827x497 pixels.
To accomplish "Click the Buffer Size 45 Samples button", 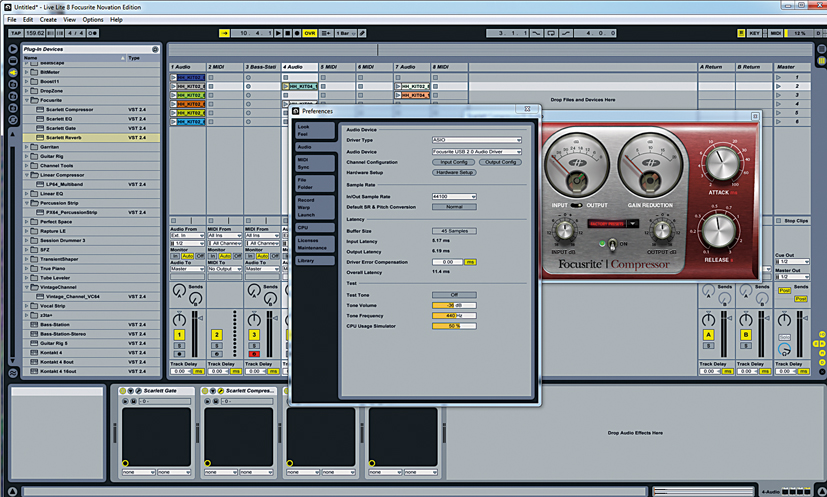I will point(454,231).
